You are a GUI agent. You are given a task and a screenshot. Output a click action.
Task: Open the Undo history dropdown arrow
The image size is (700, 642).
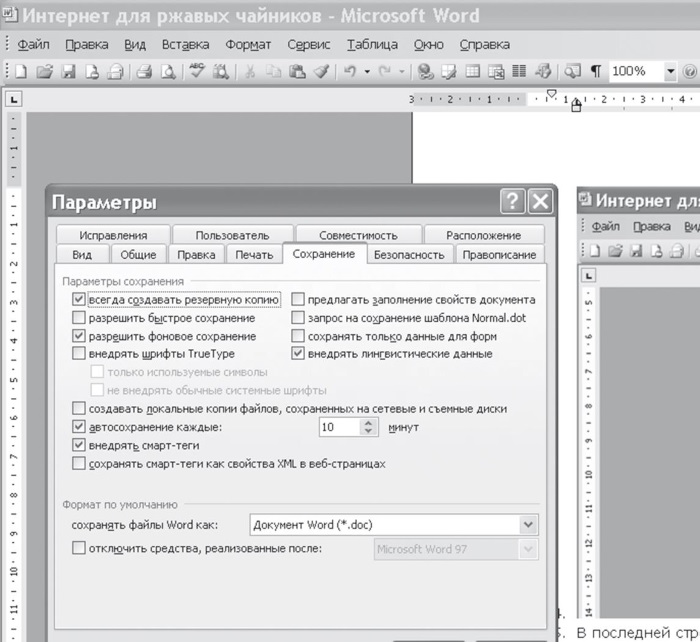click(368, 72)
